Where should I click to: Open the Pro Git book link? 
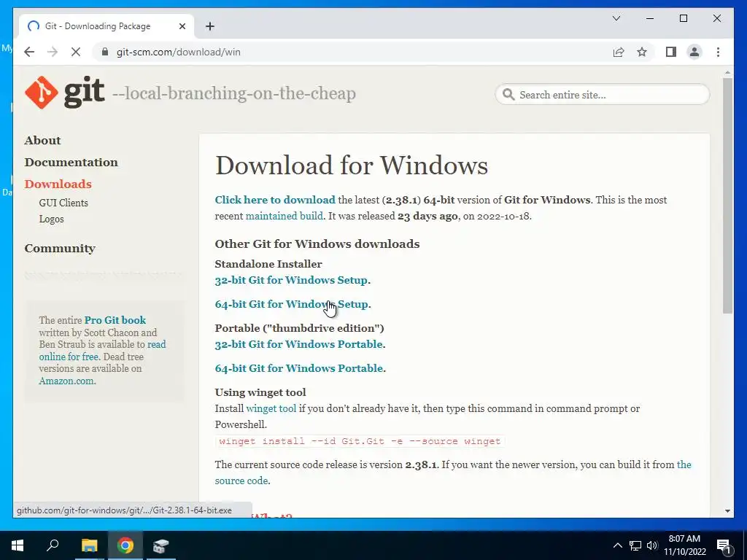[x=115, y=320]
